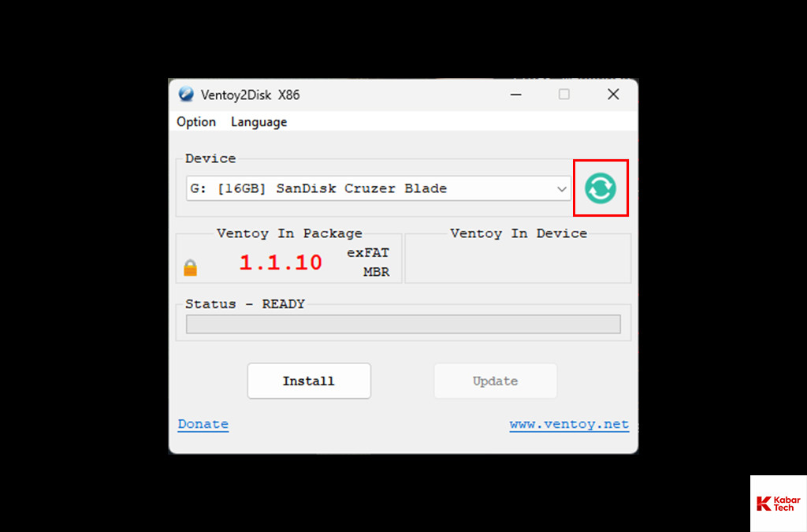
Task: Close the Ventoy2Disk window
Action: (613, 94)
